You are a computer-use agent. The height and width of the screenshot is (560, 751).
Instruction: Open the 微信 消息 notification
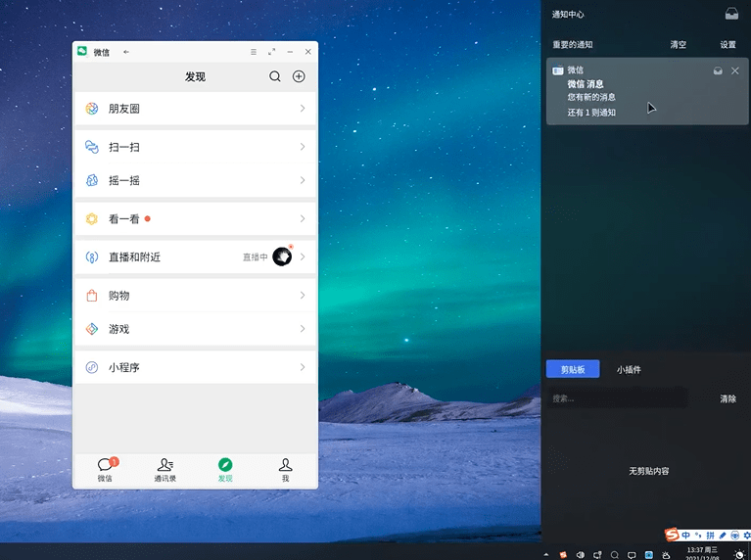coord(647,91)
